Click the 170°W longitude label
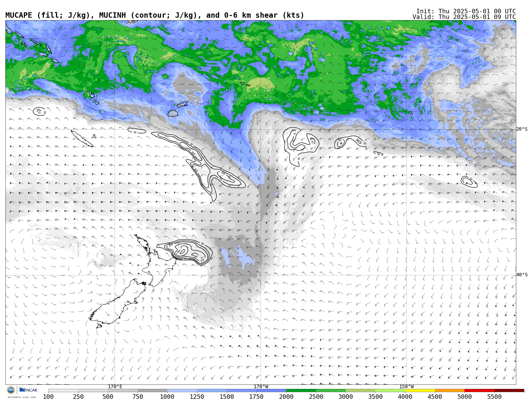The height and width of the screenshot is (400, 532). (261, 386)
